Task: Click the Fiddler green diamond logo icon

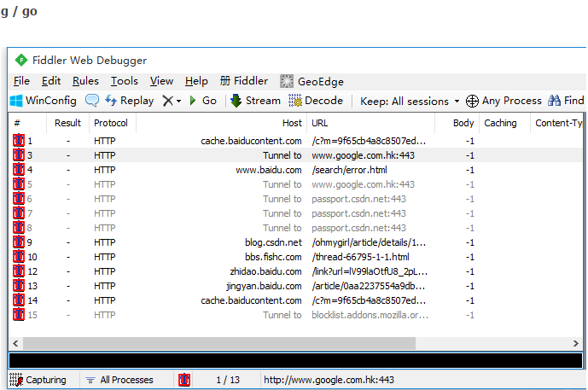Action: (21, 60)
